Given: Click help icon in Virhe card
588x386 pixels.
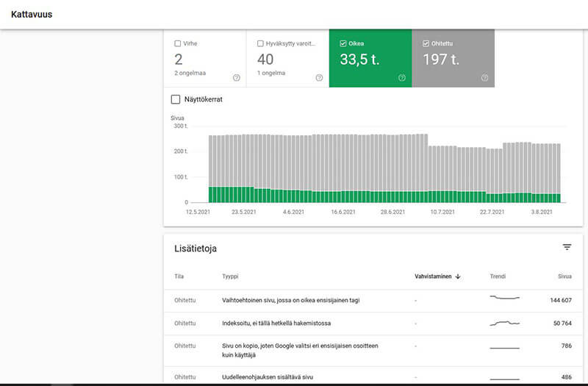Looking at the screenshot, I should click(236, 78).
